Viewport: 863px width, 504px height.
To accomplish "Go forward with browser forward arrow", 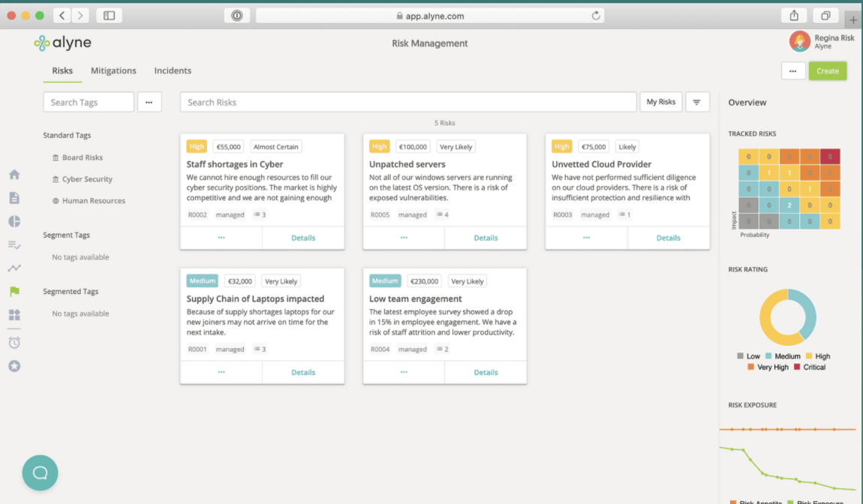I will 80,16.
